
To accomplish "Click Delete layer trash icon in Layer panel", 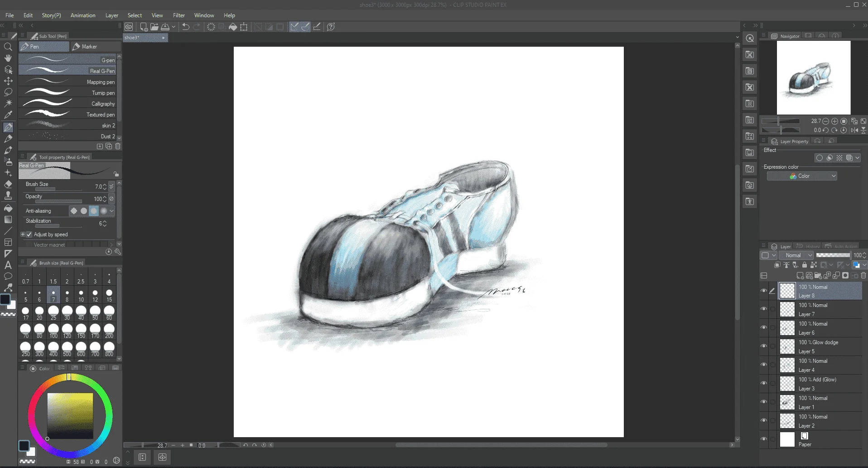I will click(x=863, y=276).
